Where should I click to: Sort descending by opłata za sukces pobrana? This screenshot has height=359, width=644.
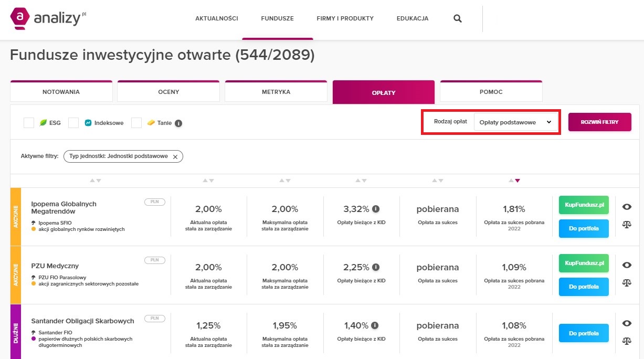517,181
